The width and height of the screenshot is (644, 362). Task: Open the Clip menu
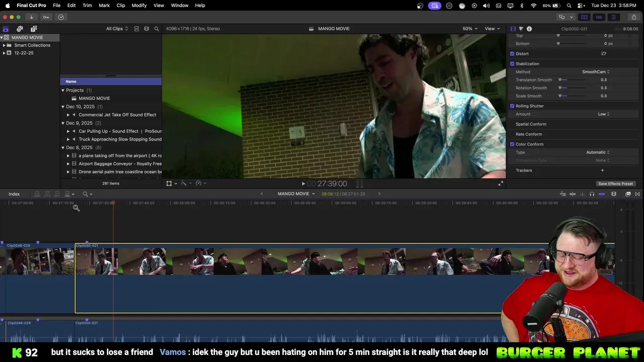121,6
